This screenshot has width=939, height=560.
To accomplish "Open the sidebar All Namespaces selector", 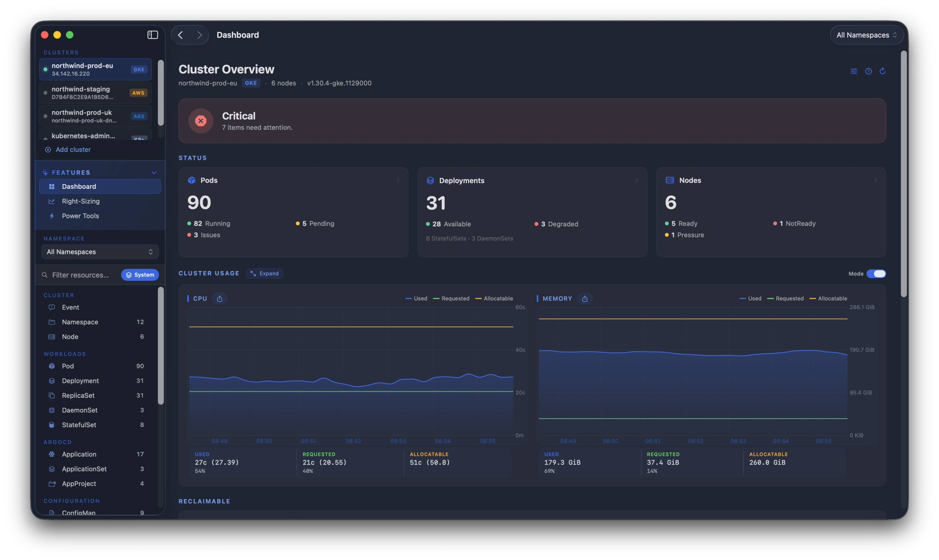I will [x=100, y=252].
